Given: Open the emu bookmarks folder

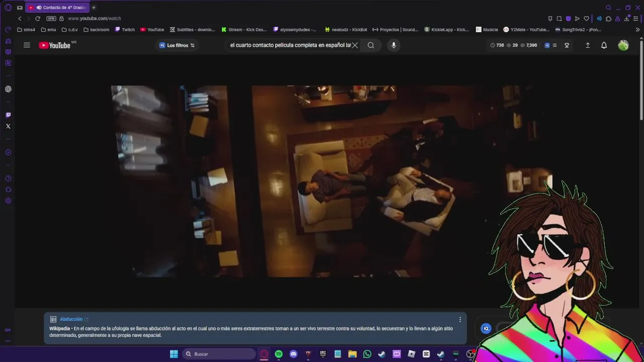Looking at the screenshot, I should 48,30.
